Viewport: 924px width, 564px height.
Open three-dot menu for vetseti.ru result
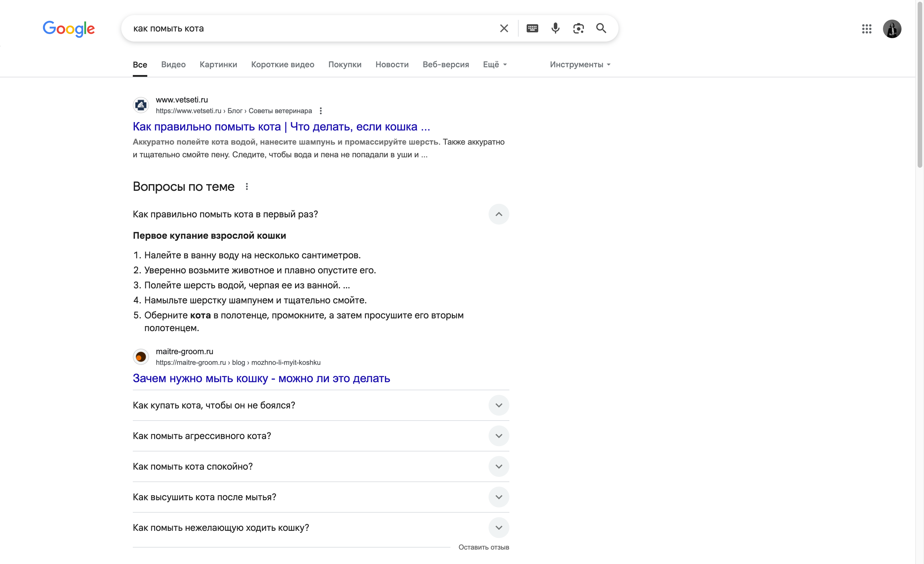(x=320, y=111)
